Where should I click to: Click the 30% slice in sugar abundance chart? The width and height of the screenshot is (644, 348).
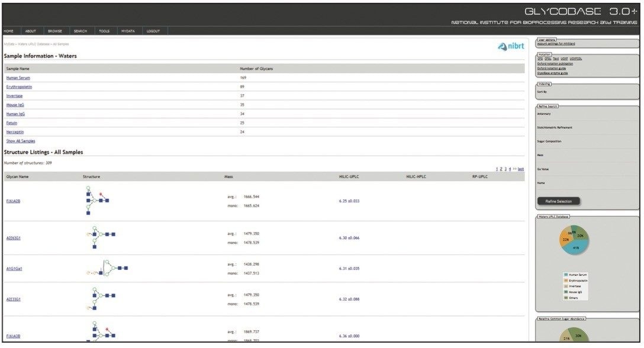(x=578, y=336)
